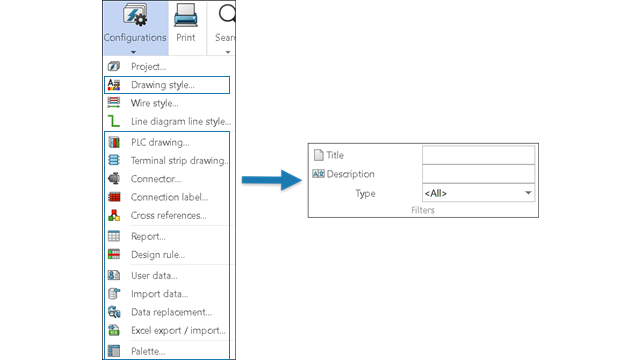Click the Wire style icon
640x360 pixels.
[114, 103]
